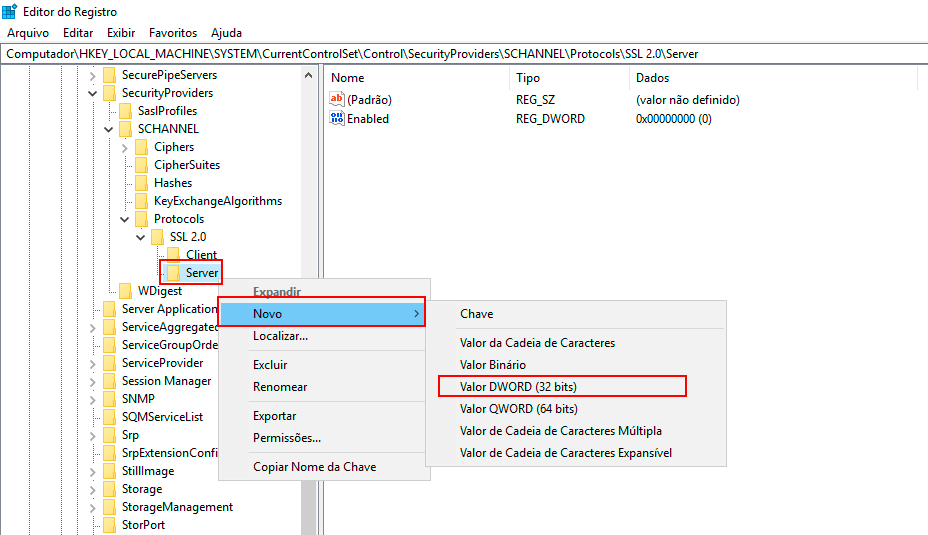Click the SNMP folder icon
The height and width of the screenshot is (535, 928).
109,399
